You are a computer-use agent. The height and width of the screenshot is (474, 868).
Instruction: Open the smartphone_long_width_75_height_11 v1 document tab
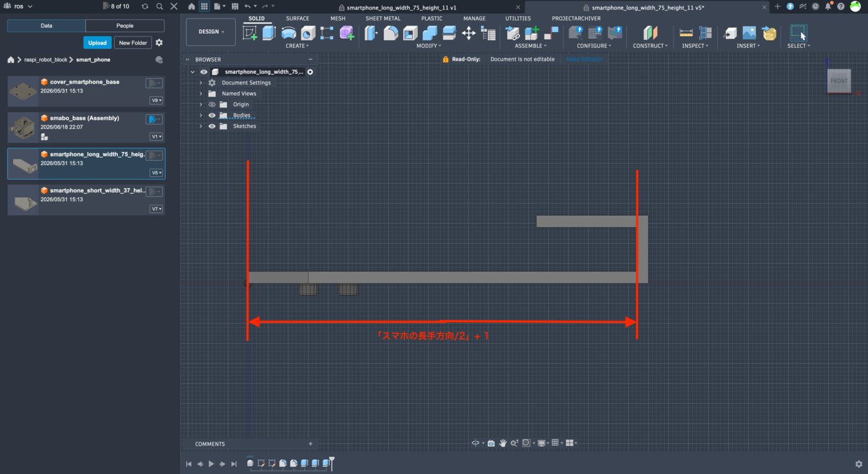(402, 7)
